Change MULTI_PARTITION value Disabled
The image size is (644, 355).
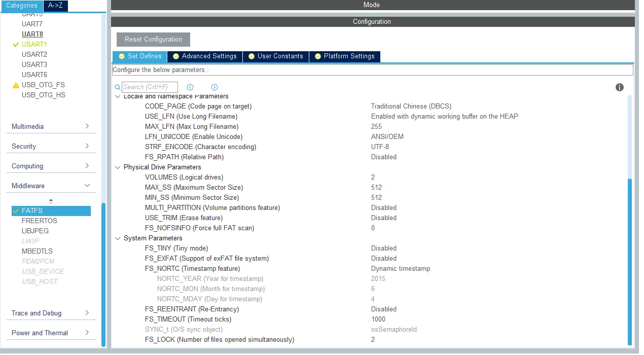click(384, 207)
